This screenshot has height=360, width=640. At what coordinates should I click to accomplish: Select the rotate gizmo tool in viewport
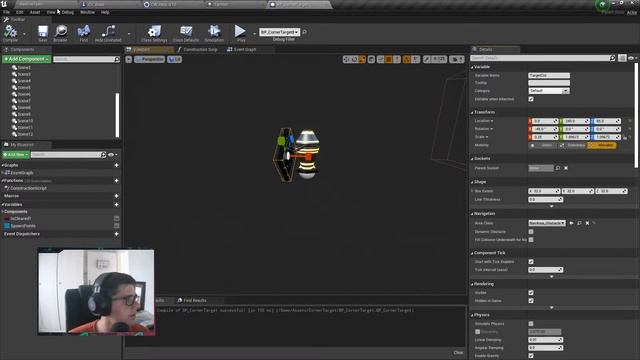click(x=354, y=60)
